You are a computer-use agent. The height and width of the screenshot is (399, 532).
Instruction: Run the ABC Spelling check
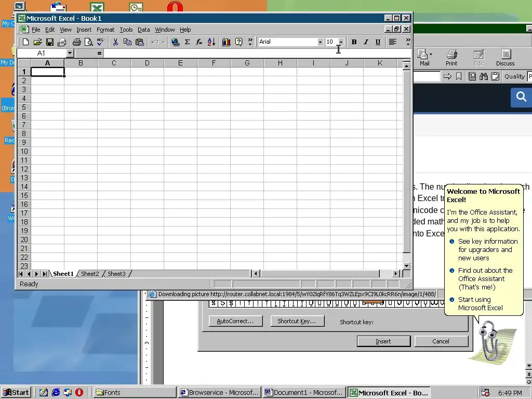100,42
